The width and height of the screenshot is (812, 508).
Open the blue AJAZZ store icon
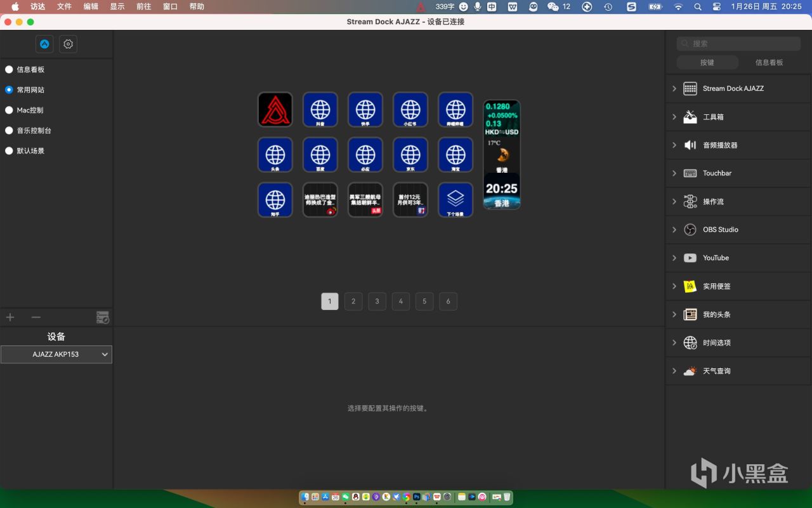[44, 44]
